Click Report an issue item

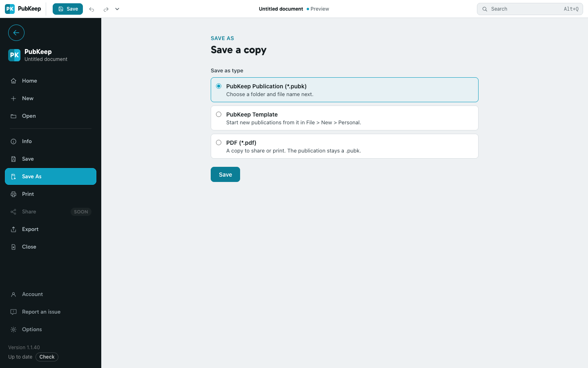pyautogui.click(x=51, y=312)
